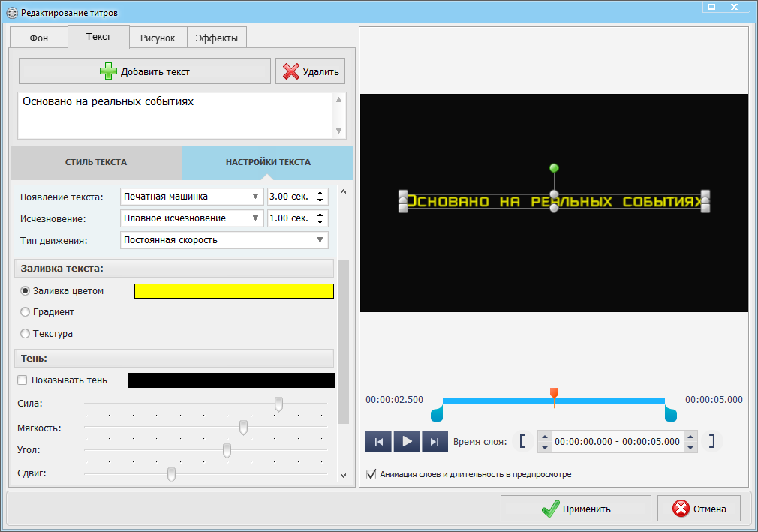This screenshot has height=532, width=758.
Task: Select the Текстура fill option
Action: point(26,334)
